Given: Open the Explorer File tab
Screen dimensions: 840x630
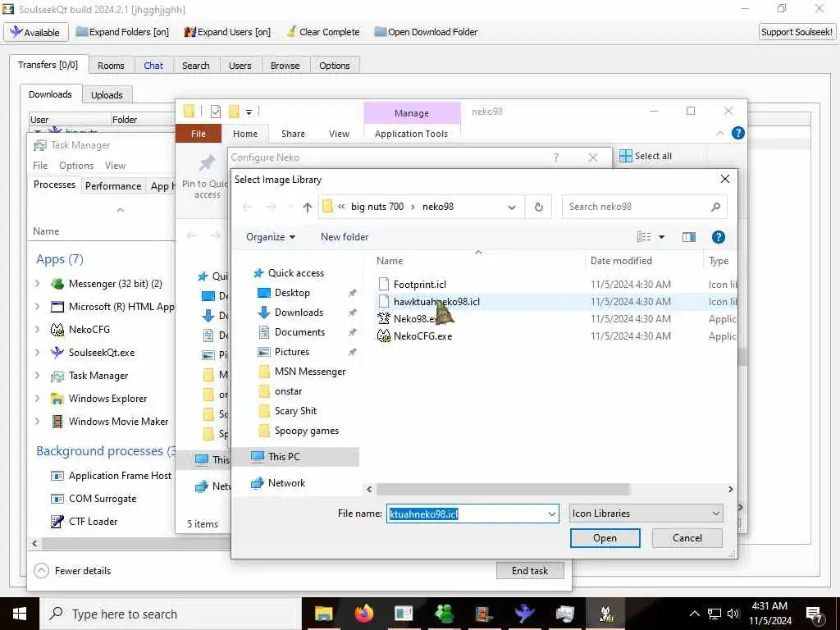Looking at the screenshot, I should tap(199, 134).
